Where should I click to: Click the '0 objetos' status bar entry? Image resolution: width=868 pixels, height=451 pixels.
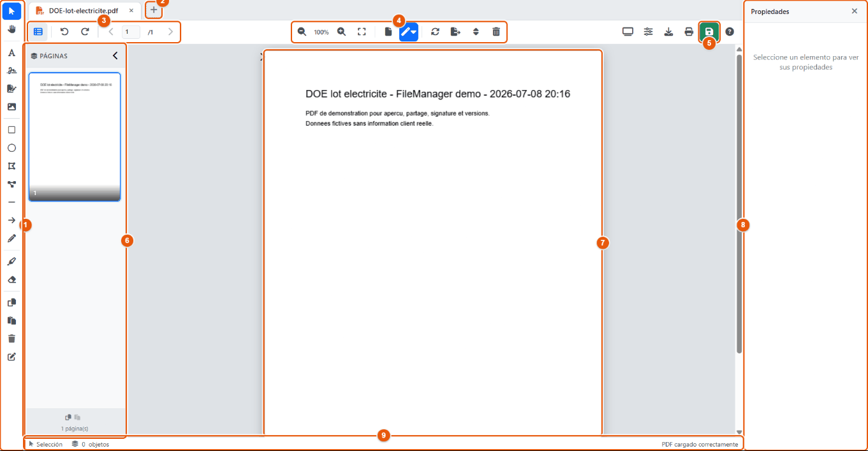(91, 444)
